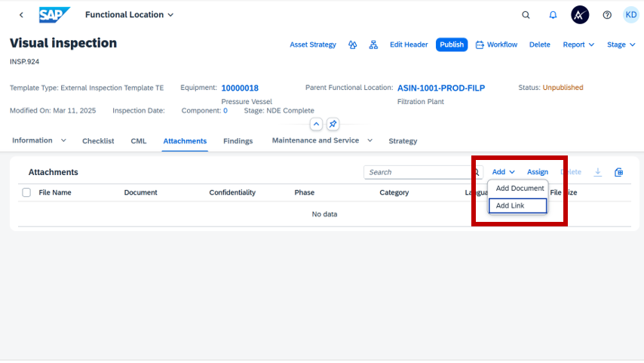Click Delete in the header toolbar

point(540,45)
